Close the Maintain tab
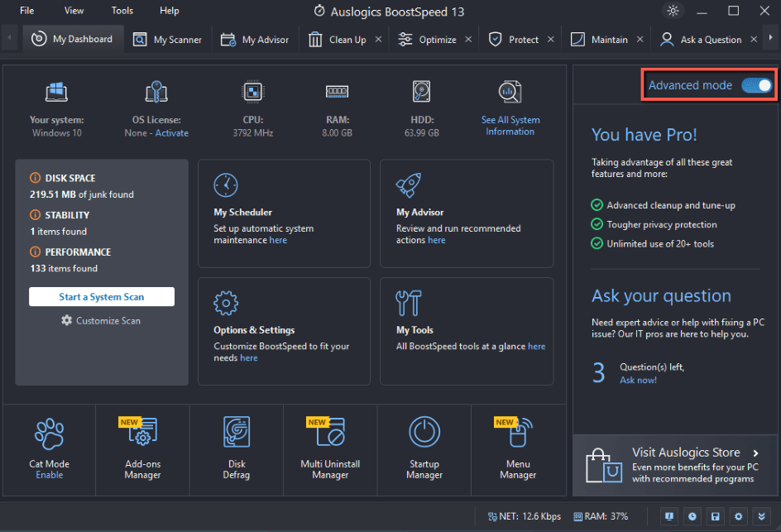This screenshot has width=781, height=532. (x=640, y=39)
